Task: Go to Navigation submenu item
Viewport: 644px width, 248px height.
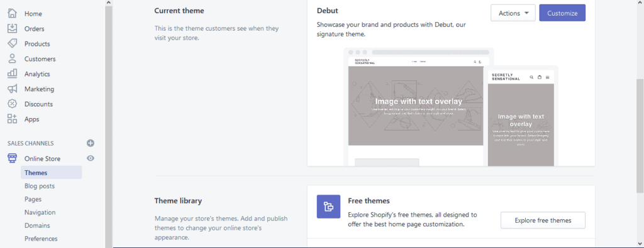Action: [x=40, y=212]
